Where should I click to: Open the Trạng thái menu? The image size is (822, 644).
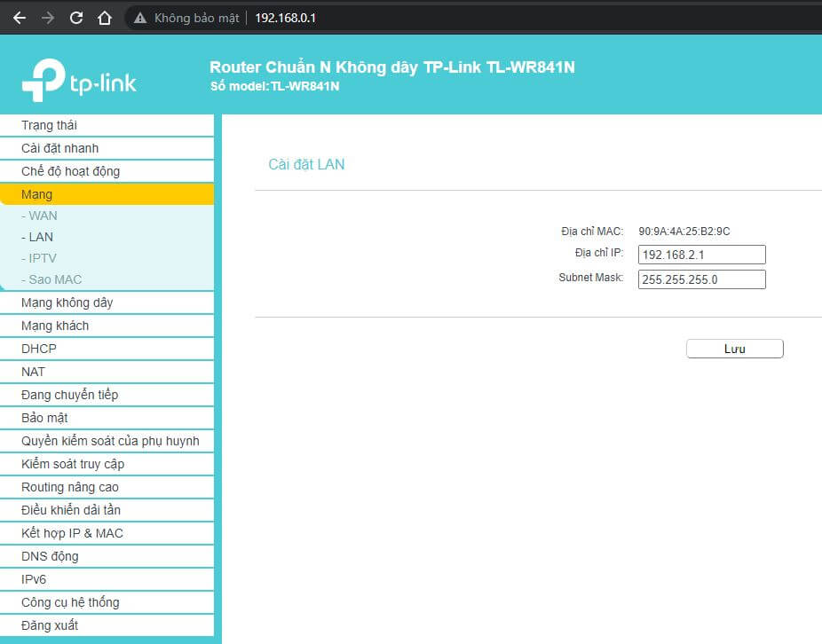[x=107, y=125]
